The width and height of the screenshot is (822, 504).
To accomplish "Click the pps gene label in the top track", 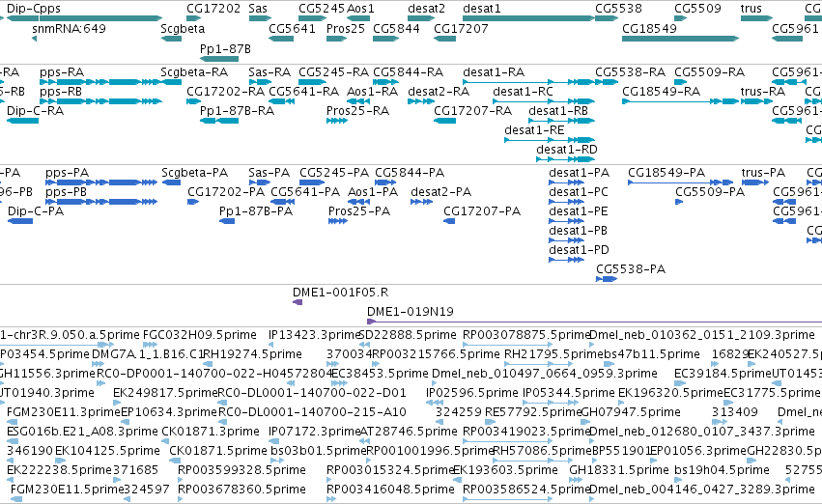I will (x=51, y=9).
